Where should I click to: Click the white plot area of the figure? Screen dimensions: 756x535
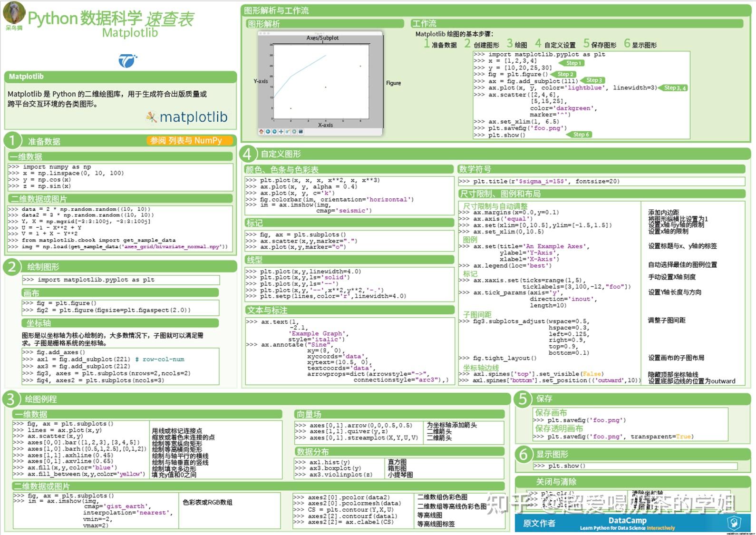321,81
